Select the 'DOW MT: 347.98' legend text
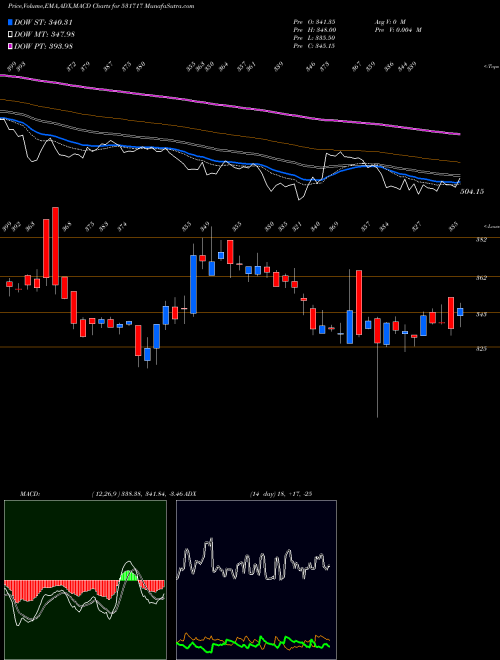 (44, 34)
